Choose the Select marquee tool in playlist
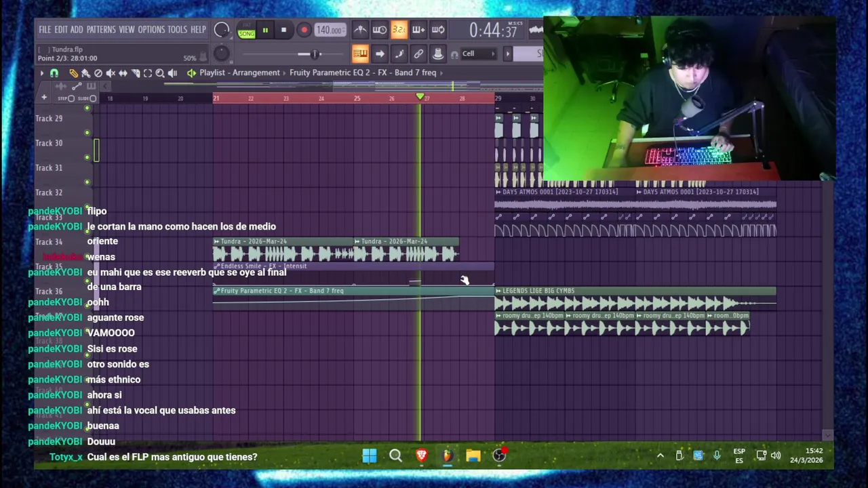 148,73
